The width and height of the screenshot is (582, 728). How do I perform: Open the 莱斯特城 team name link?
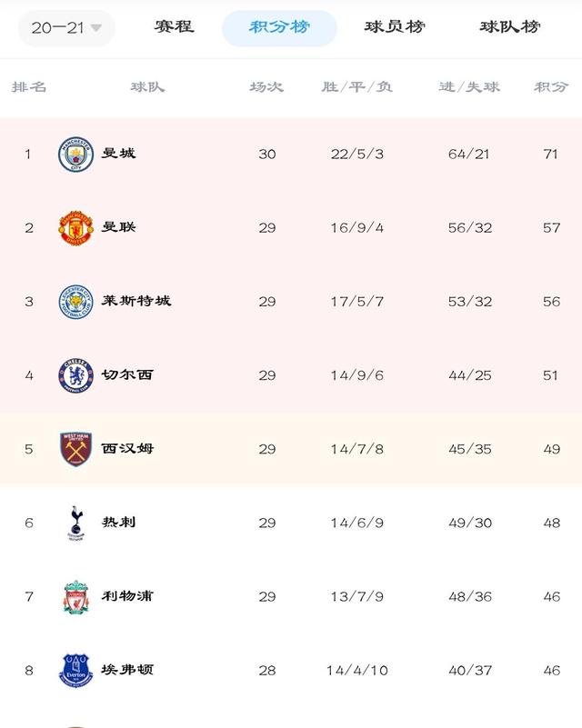136,301
